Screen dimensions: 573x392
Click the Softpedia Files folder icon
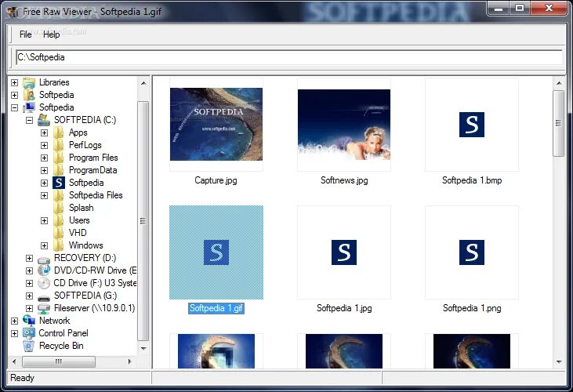click(x=59, y=195)
